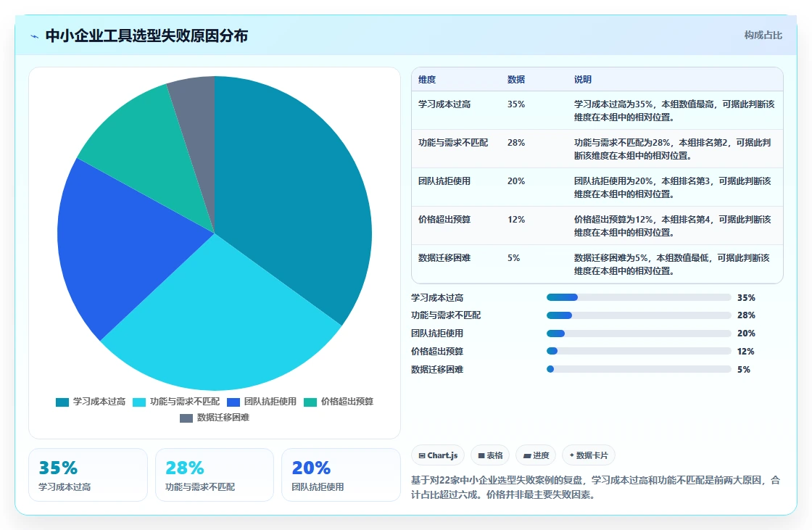
Task: Toggle 学习成本过高 legend color box
Action: [62, 402]
